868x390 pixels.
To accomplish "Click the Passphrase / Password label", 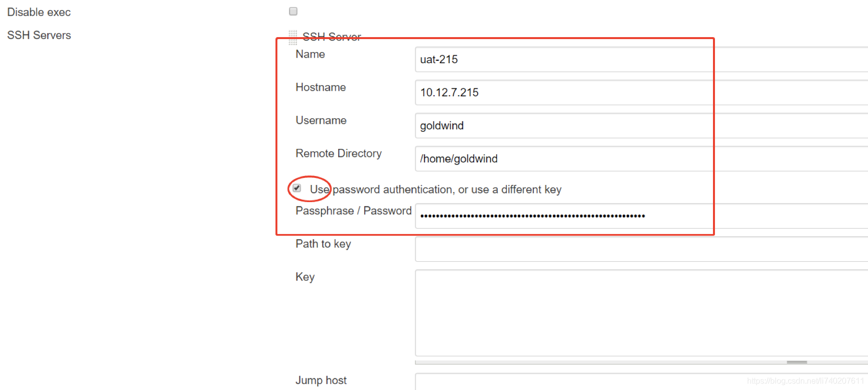I will pos(354,211).
